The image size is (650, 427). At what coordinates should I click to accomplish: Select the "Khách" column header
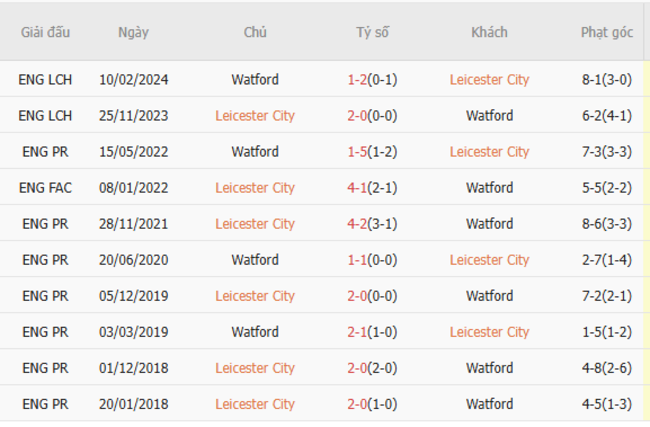pos(489,32)
